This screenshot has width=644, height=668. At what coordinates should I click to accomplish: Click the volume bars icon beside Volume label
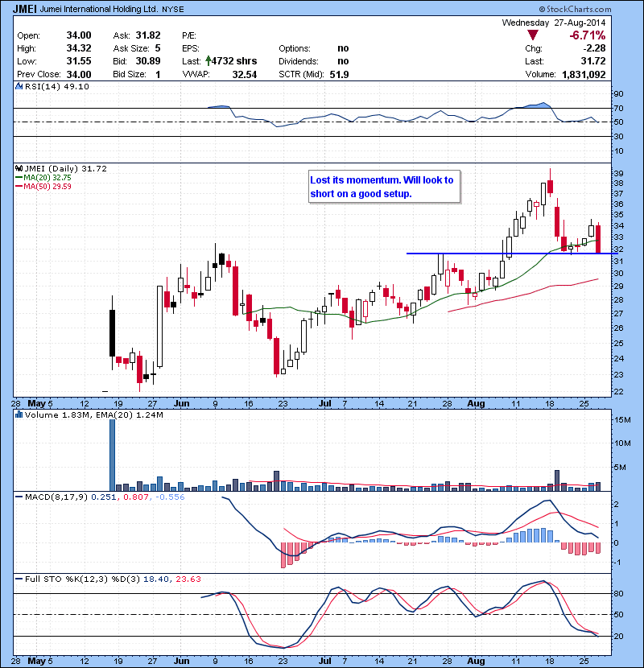[x=19, y=414]
